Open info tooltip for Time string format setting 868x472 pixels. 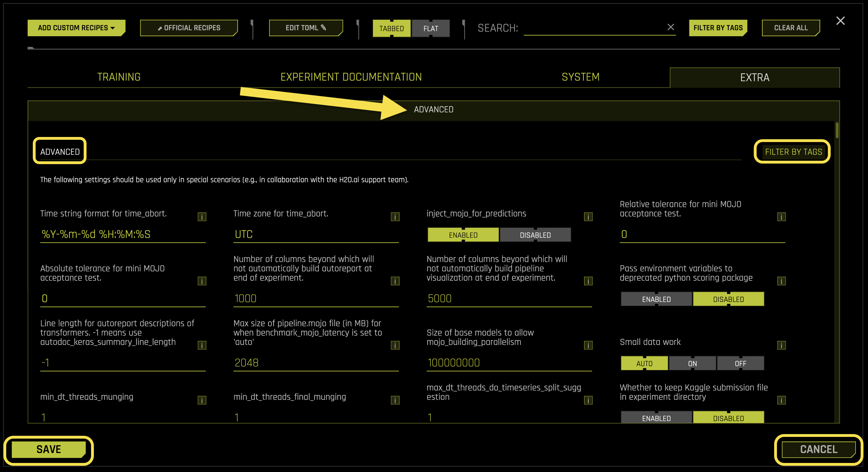(x=202, y=217)
